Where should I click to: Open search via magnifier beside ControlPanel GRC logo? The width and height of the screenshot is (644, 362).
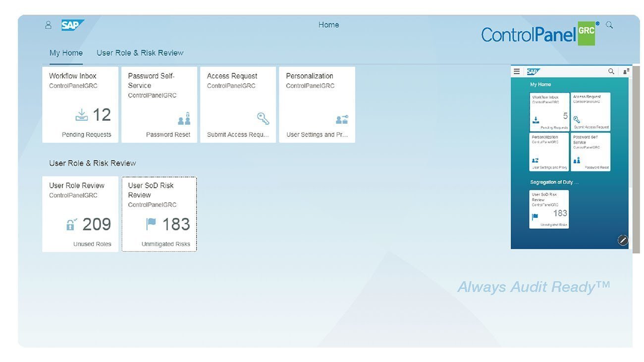point(609,25)
